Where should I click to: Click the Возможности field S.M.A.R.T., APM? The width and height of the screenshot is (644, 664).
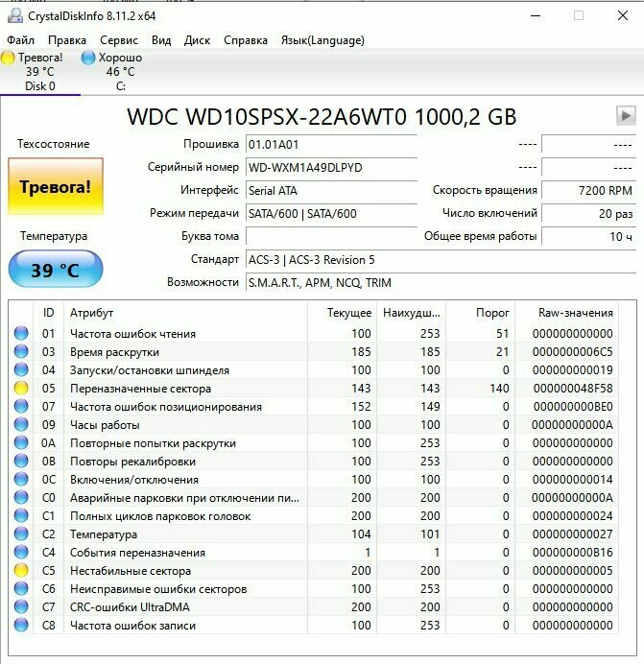441,282
